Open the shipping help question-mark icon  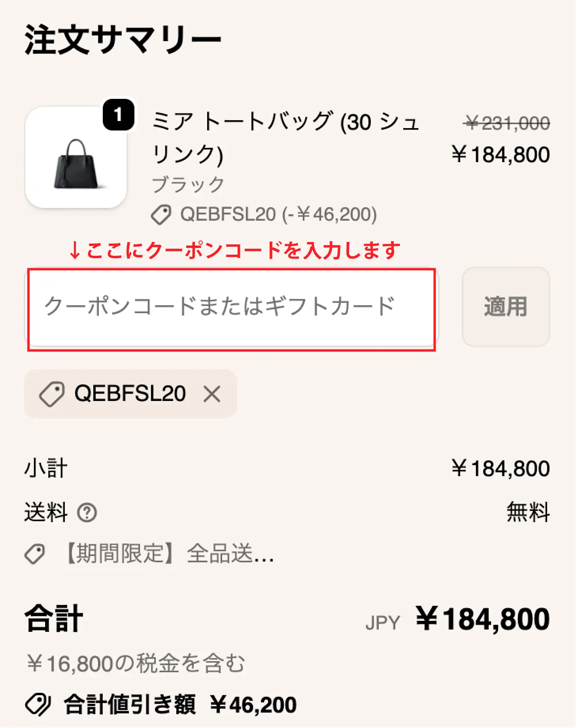pyautogui.click(x=87, y=513)
